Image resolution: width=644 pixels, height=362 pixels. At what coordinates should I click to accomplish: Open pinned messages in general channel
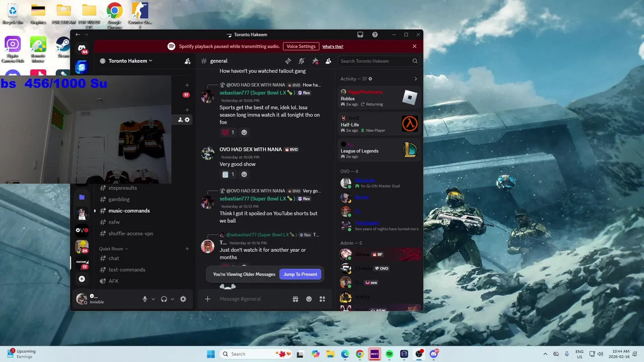click(315, 61)
